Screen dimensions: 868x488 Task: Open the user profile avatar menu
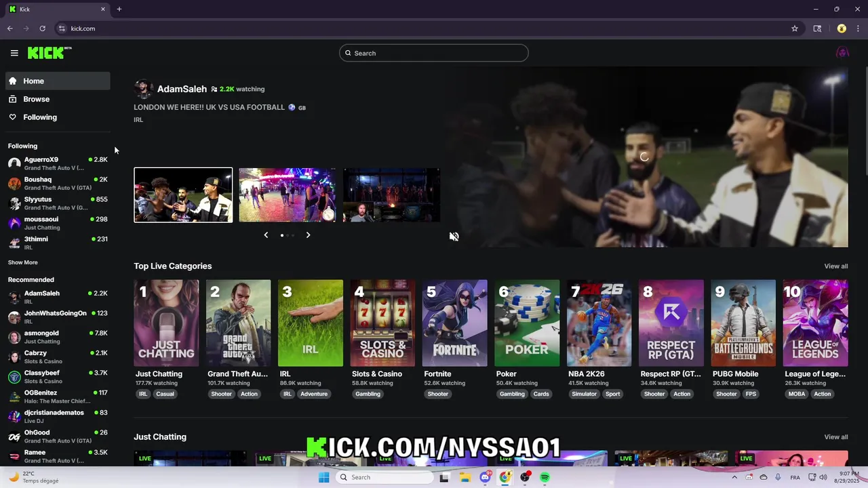pyautogui.click(x=842, y=53)
